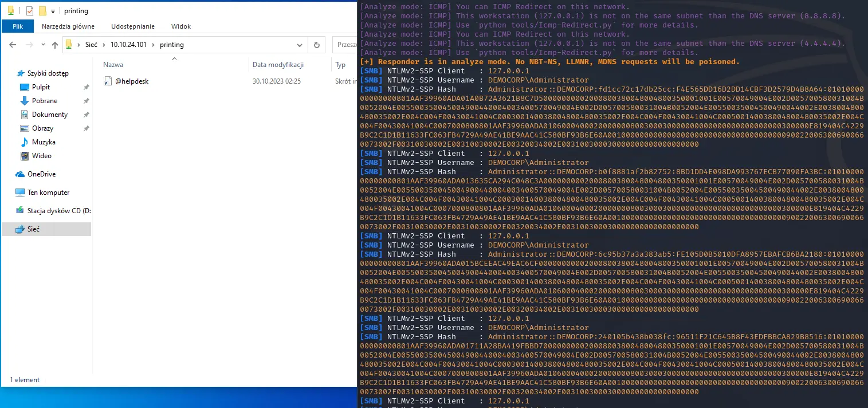
Task: Click Properties icon in quick access toolbar
Action: pyautogui.click(x=30, y=11)
